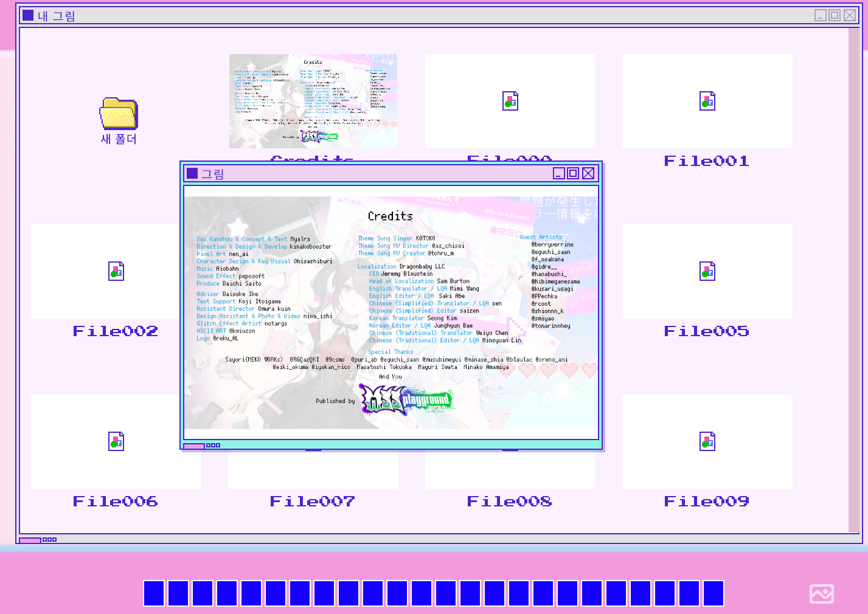This screenshot has height=614, width=868.
Task: Close the 그림 image viewer window
Action: click(x=588, y=173)
